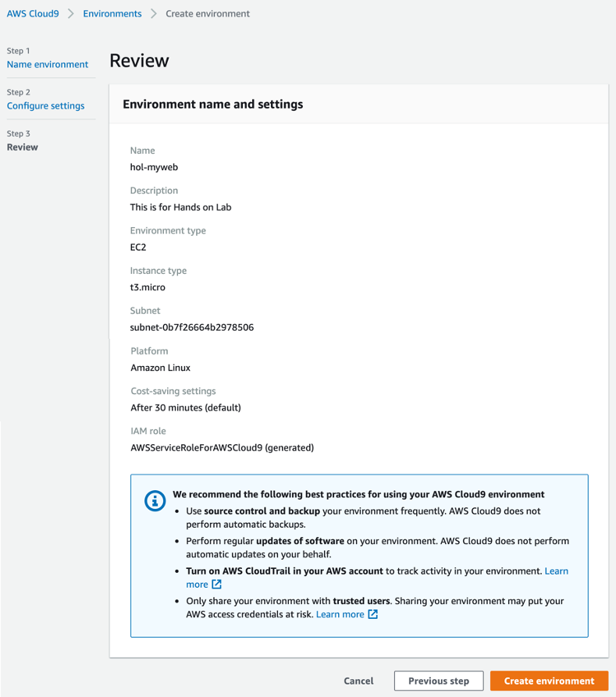Click the Create environment button

click(549, 681)
